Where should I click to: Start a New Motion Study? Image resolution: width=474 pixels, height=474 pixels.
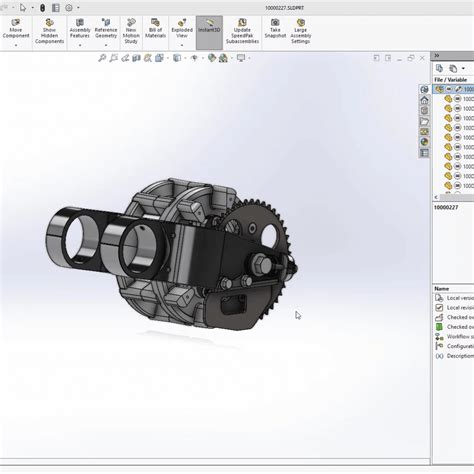tap(131, 32)
